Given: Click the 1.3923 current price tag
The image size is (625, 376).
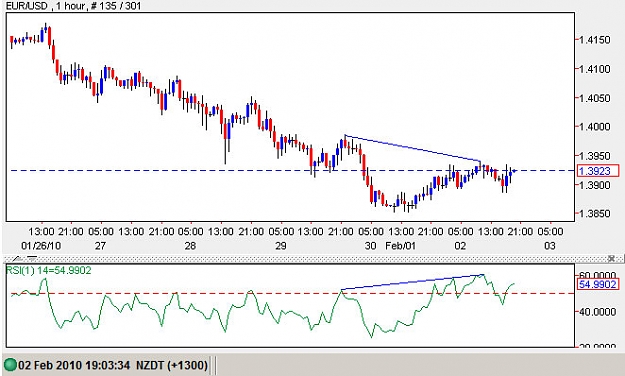Looking at the screenshot, I should point(598,171).
